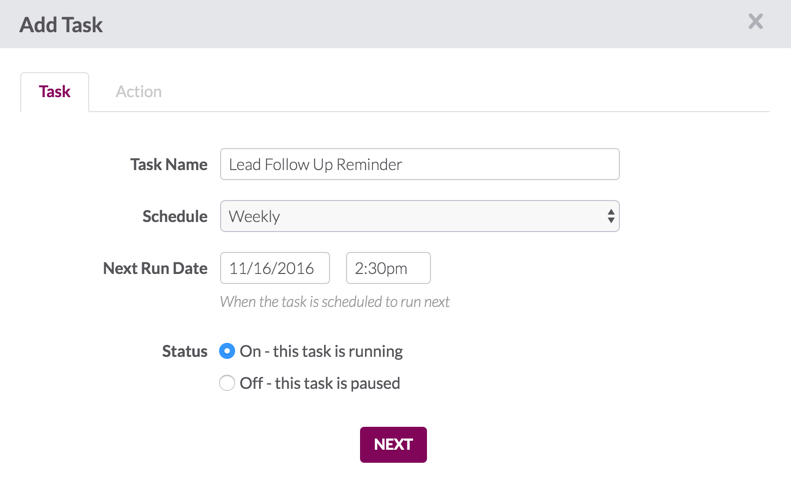This screenshot has height=484, width=791.
Task: Select On - this task is running
Action: point(227,351)
